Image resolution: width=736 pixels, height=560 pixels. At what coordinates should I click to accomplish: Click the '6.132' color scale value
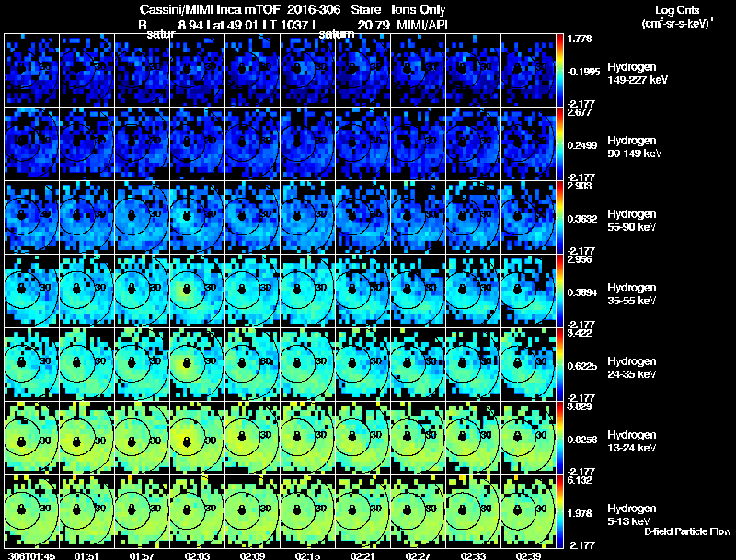[580, 480]
